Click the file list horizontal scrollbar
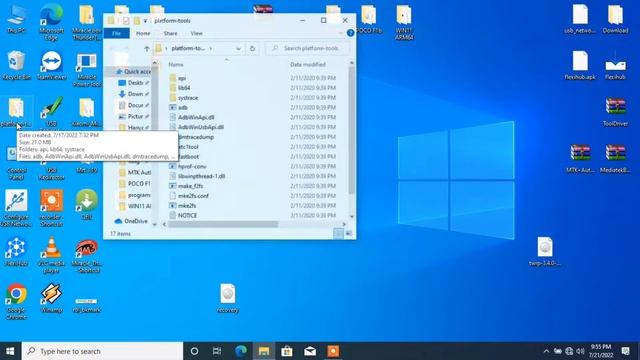Image resolution: width=640 pixels, height=360 pixels. pyautogui.click(x=223, y=224)
